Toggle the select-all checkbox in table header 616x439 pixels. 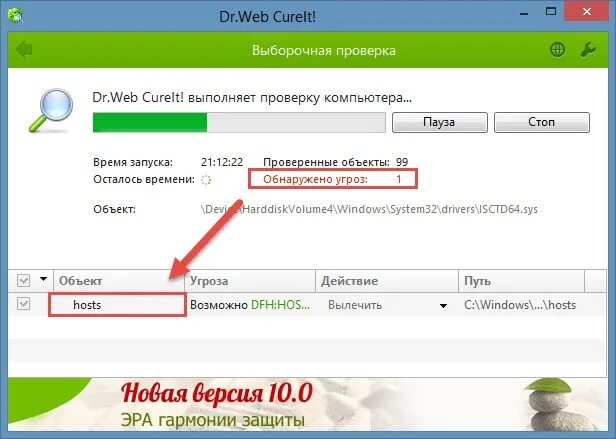point(24,281)
